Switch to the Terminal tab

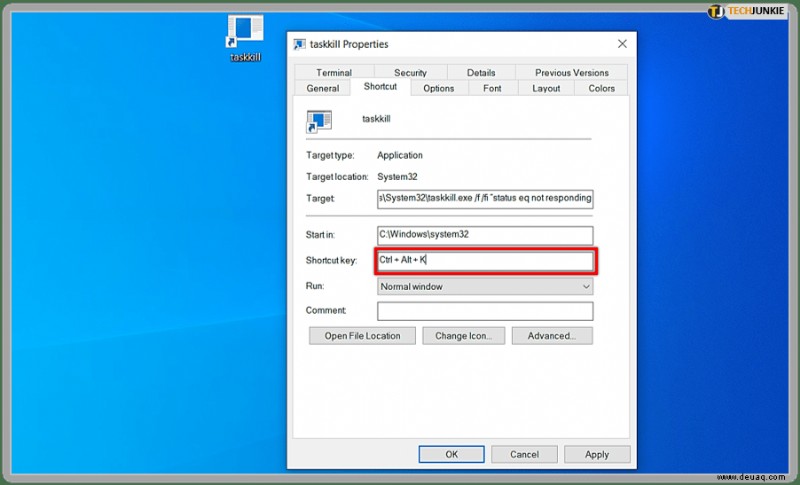click(x=334, y=72)
